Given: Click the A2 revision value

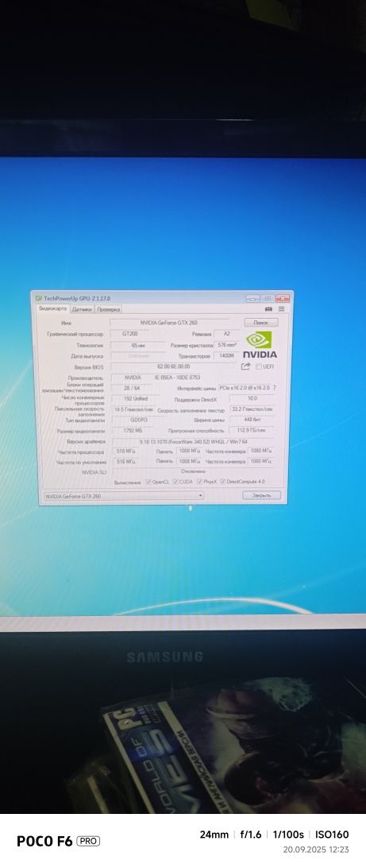Looking at the screenshot, I should click(227, 334).
